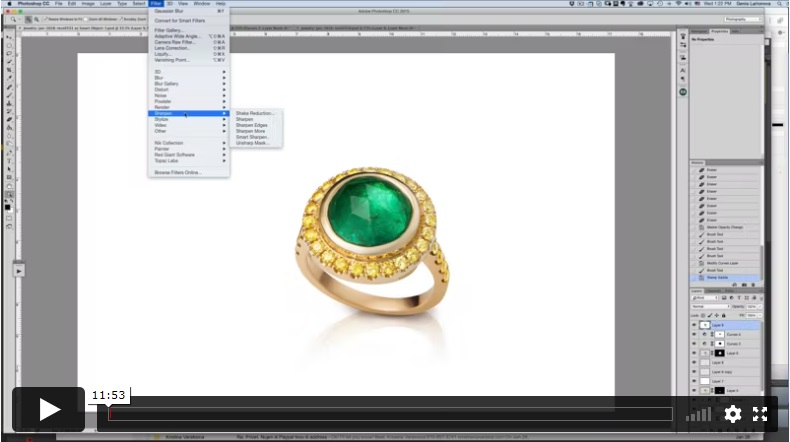
Task: Select the Eyedropper tool
Action: pos(9,78)
